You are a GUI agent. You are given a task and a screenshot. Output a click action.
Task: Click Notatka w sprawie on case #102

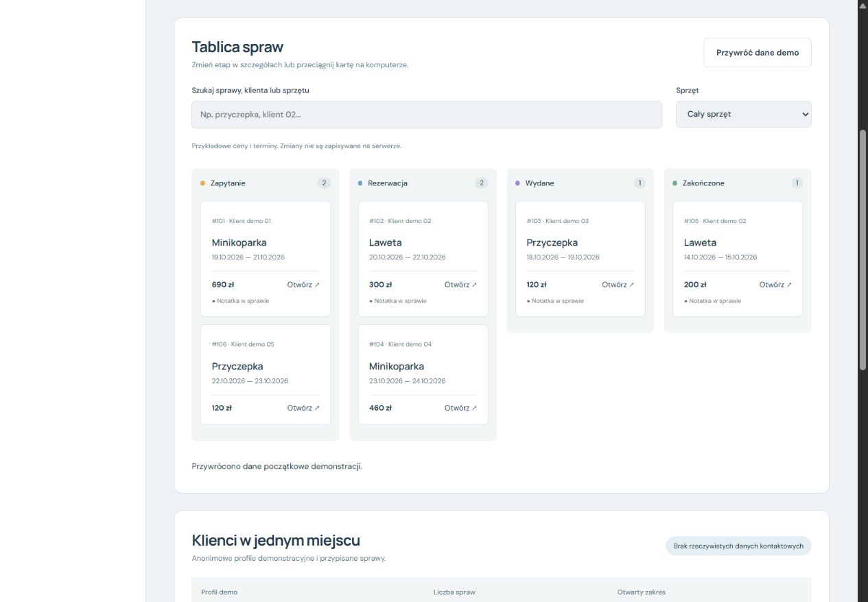click(398, 301)
